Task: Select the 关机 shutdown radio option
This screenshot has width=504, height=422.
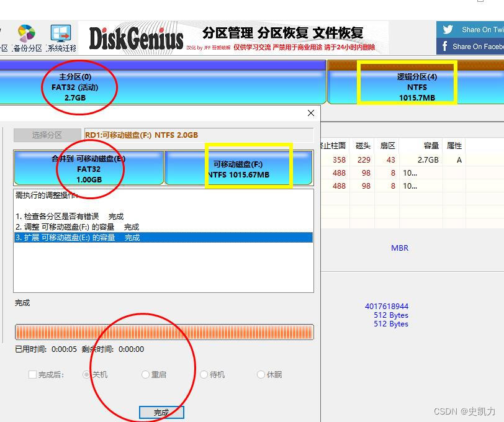Action: tap(86, 374)
